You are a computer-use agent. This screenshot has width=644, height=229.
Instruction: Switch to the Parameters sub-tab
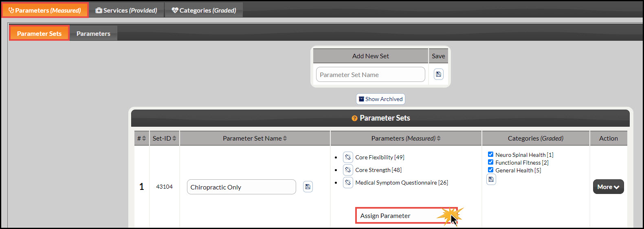pos(93,33)
